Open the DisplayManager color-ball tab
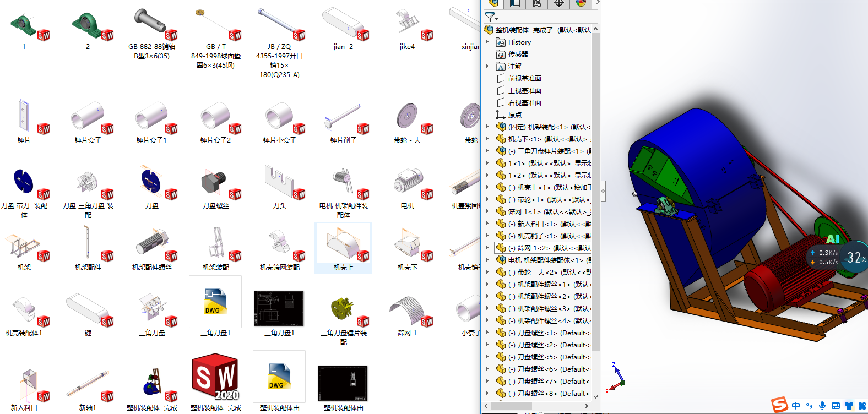This screenshot has height=414, width=868. [x=581, y=3]
